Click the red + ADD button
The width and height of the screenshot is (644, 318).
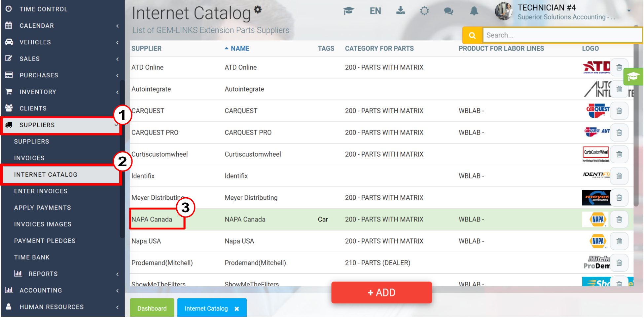[x=381, y=293]
